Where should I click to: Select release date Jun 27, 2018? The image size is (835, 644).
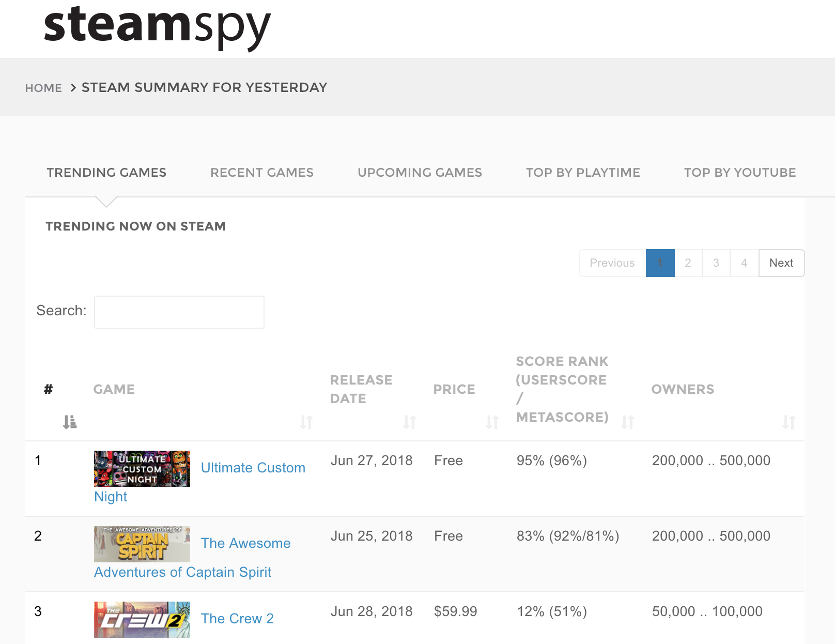coord(372,461)
